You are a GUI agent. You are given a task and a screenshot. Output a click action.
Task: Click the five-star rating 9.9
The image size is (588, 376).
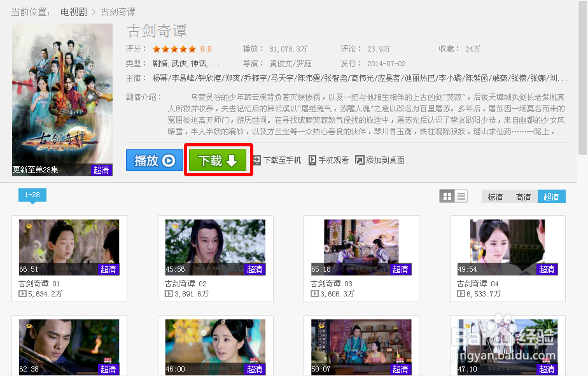tap(182, 49)
